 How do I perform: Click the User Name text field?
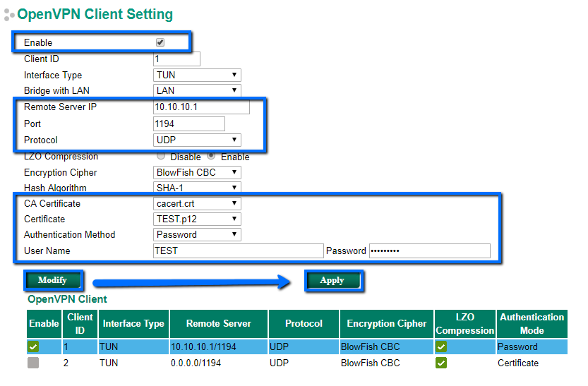tap(238, 251)
